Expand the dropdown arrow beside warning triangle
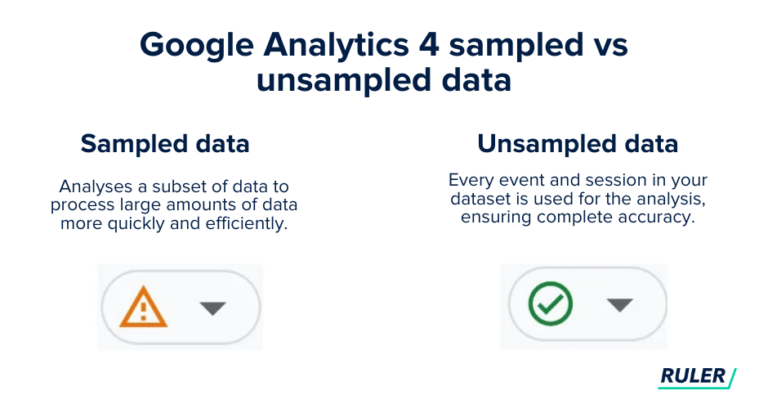Screen dimensions: 768x409 [x=213, y=309]
